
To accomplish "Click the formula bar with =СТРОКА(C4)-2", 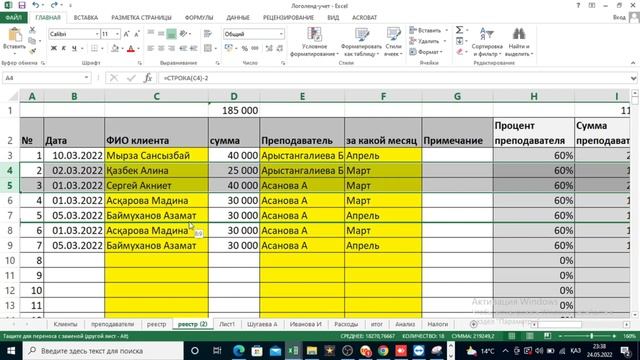I will click(x=394, y=78).
